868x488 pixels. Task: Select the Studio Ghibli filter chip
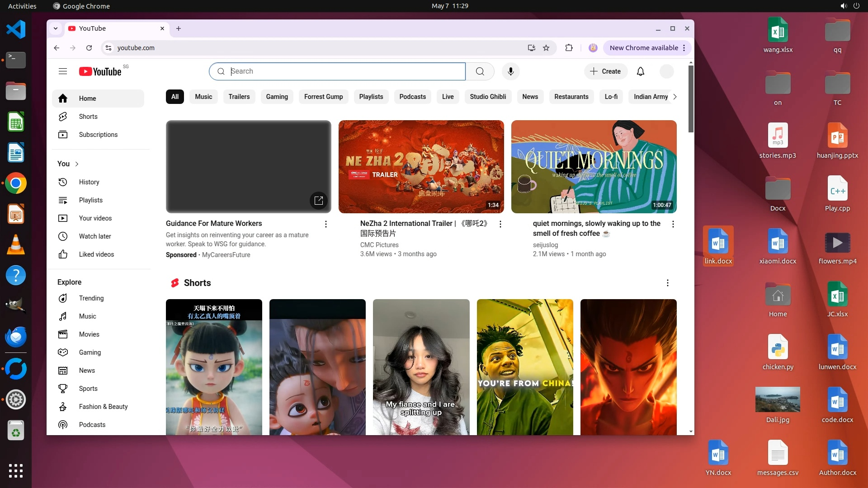(487, 97)
